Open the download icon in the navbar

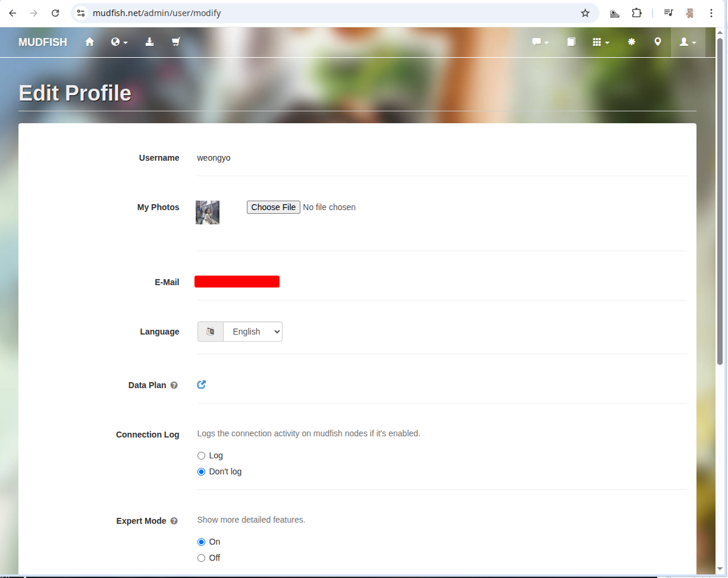[150, 42]
